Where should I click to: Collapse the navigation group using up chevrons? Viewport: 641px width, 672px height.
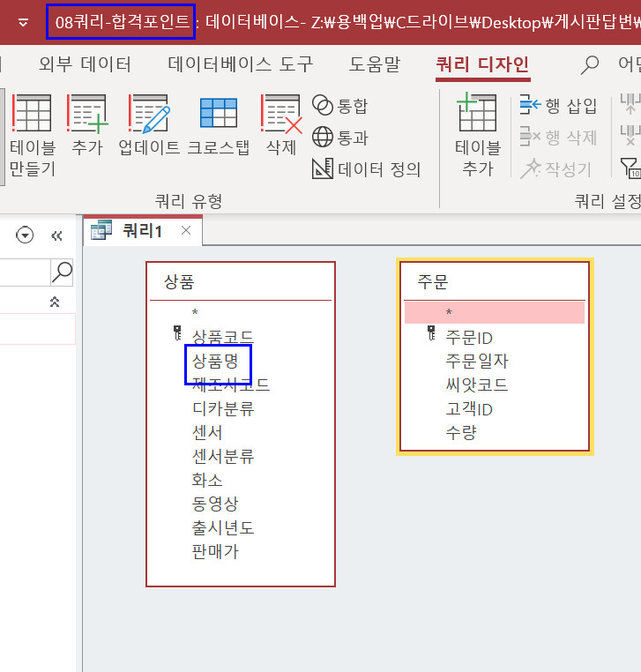[55, 302]
